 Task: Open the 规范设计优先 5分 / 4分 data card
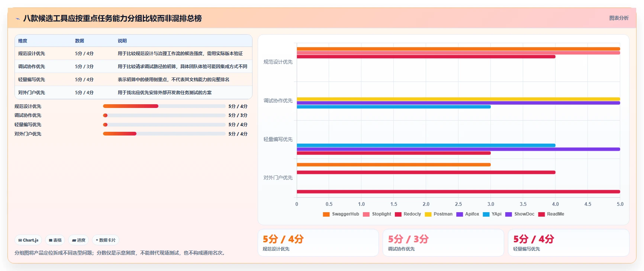point(318,243)
